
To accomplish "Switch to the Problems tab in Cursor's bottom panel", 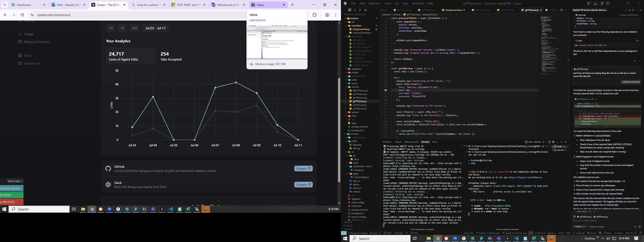I will (x=387, y=142).
